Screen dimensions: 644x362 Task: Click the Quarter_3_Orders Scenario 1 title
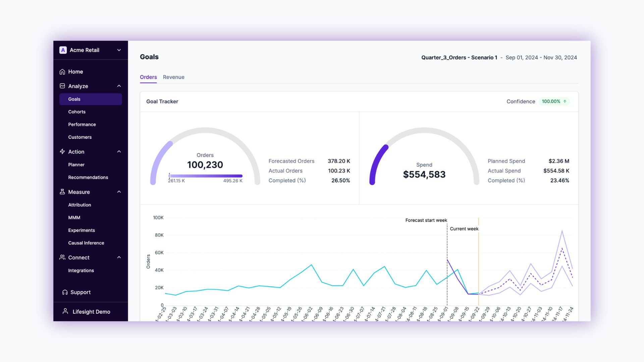pyautogui.click(x=459, y=58)
